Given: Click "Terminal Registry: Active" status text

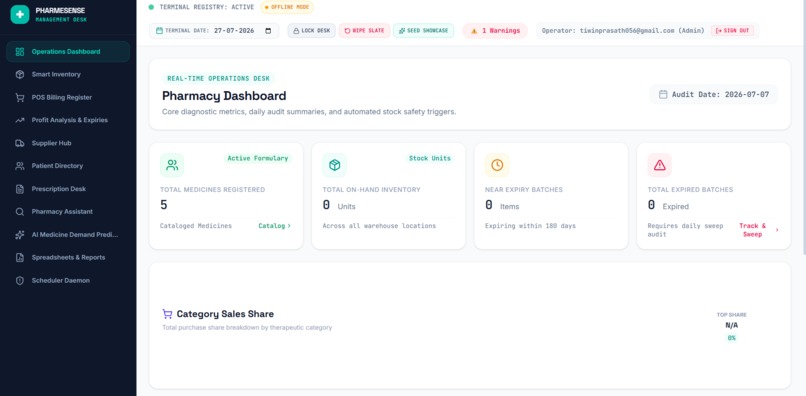Looking at the screenshot, I should point(207,7).
